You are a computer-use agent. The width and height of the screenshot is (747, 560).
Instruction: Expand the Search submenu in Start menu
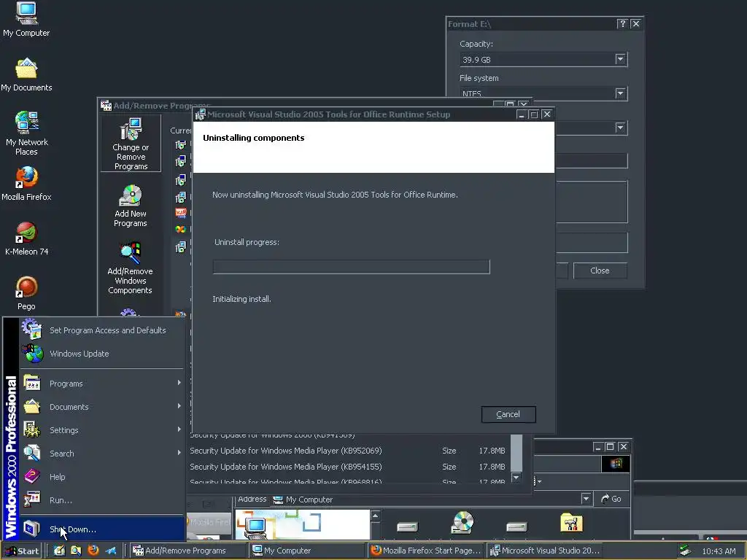(x=102, y=454)
